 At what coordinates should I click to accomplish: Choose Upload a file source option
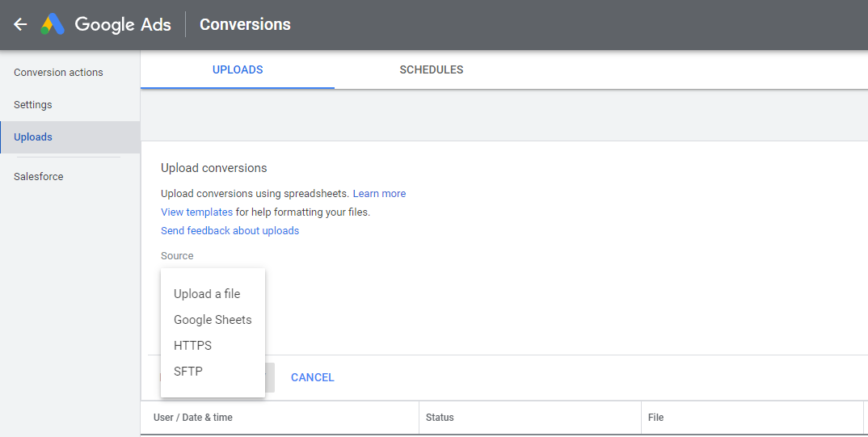point(213,294)
